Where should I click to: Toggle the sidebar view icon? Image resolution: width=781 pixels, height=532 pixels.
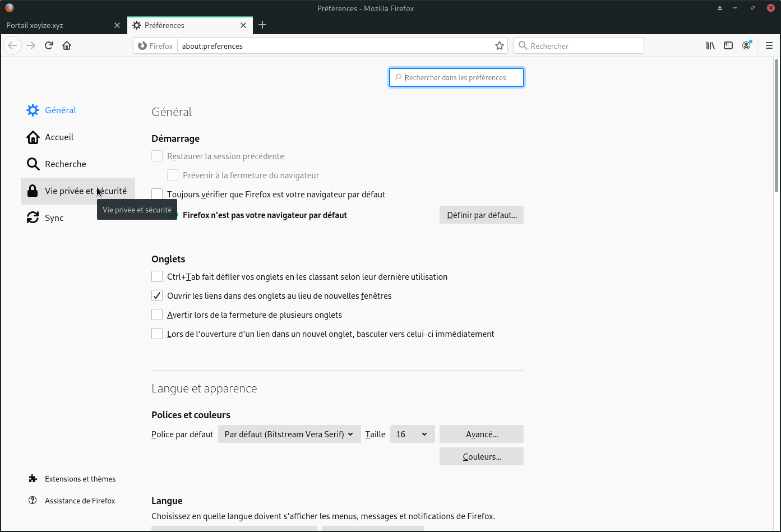(728, 45)
